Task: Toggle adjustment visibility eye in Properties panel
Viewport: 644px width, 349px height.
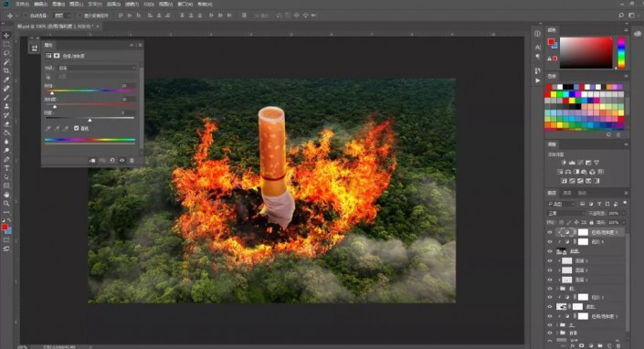Action: point(122,161)
